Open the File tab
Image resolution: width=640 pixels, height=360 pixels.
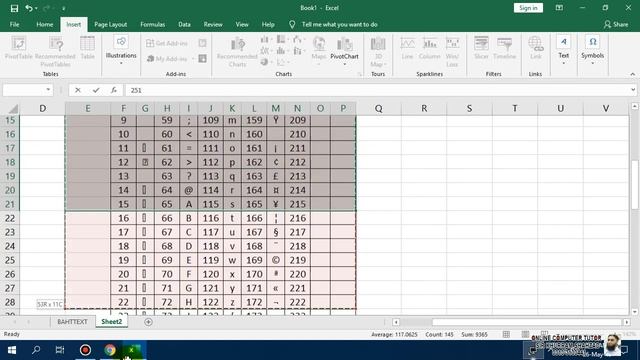click(x=14, y=24)
